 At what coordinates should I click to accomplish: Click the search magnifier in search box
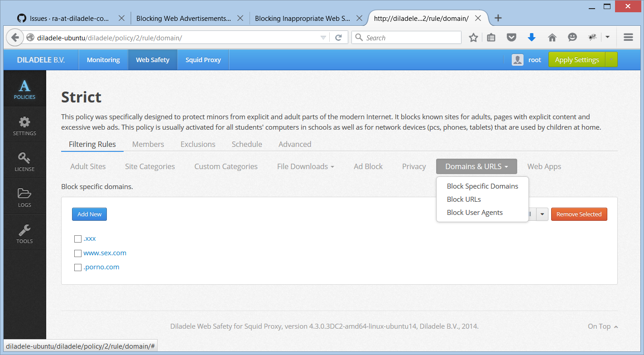(359, 38)
